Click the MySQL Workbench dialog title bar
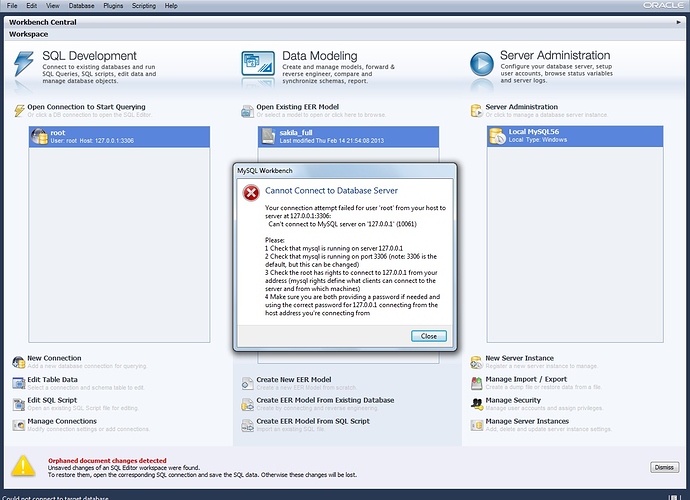The width and height of the screenshot is (690, 500). pos(345,170)
